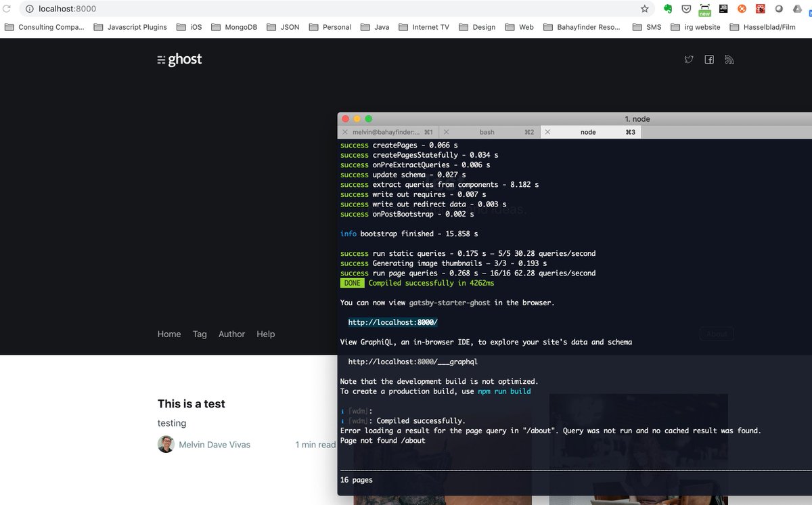
Task: Click the screenshot extension marked new
Action: pos(704,9)
